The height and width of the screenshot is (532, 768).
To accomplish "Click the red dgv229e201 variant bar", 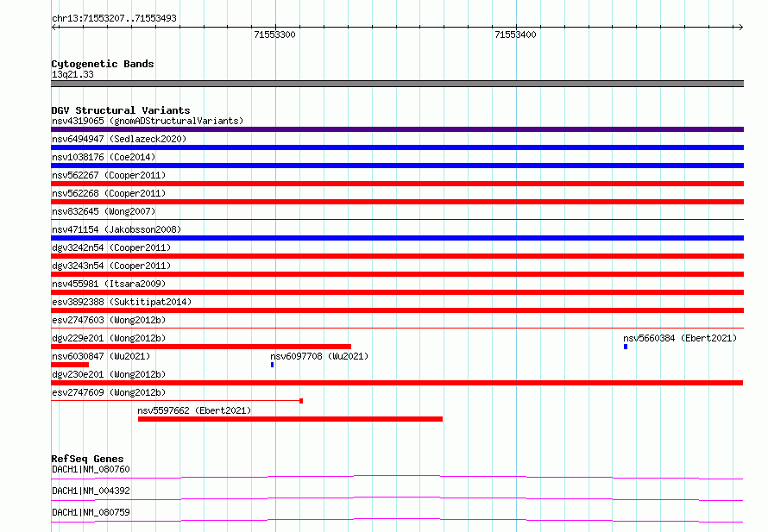I will [201, 347].
